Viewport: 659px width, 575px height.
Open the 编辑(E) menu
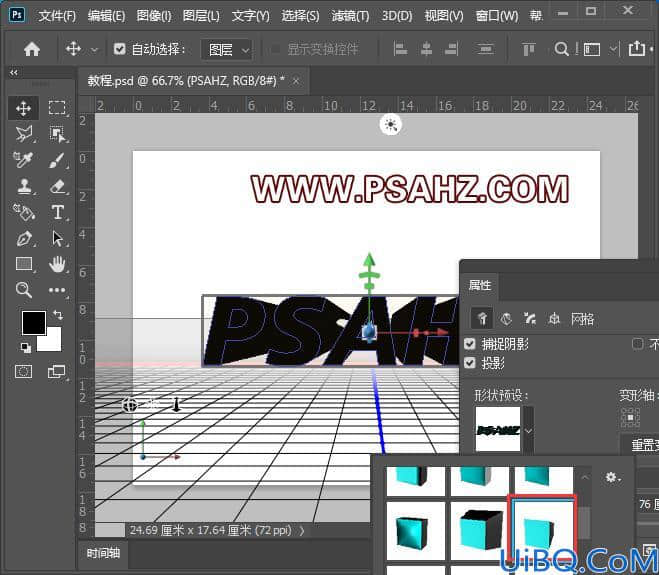point(106,16)
